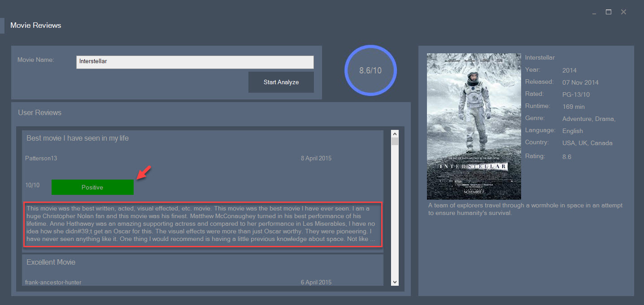Click the year value 2014

[x=570, y=70]
